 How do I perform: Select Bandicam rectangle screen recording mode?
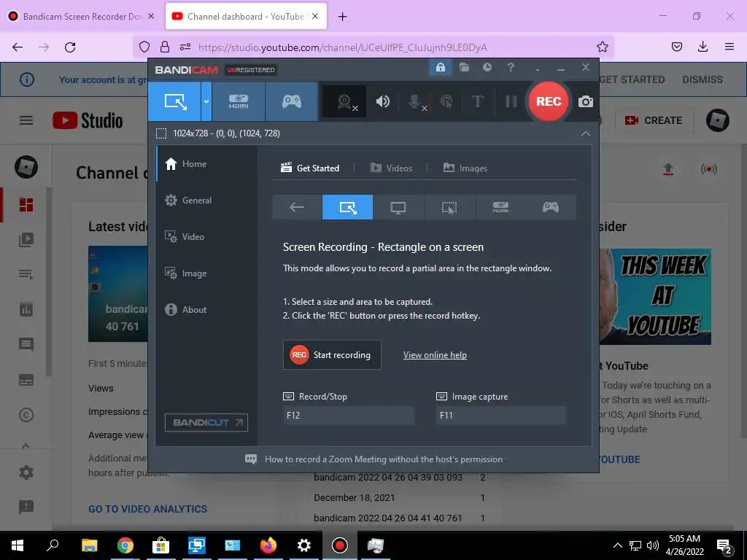point(174,101)
